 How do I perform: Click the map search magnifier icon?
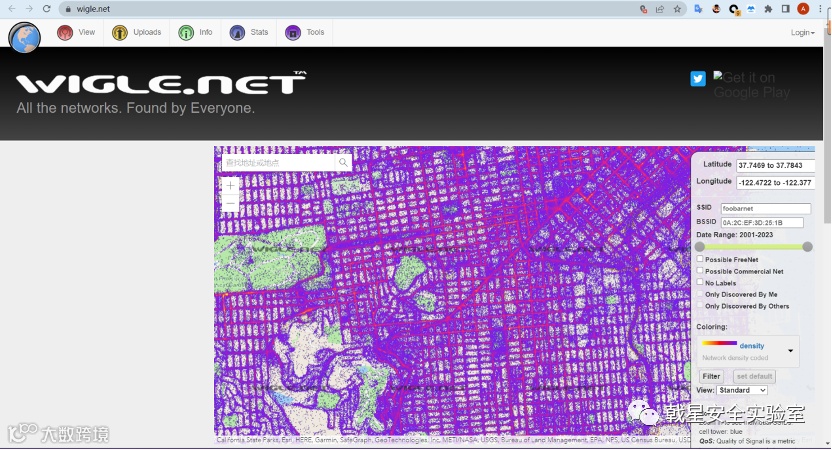coord(343,162)
